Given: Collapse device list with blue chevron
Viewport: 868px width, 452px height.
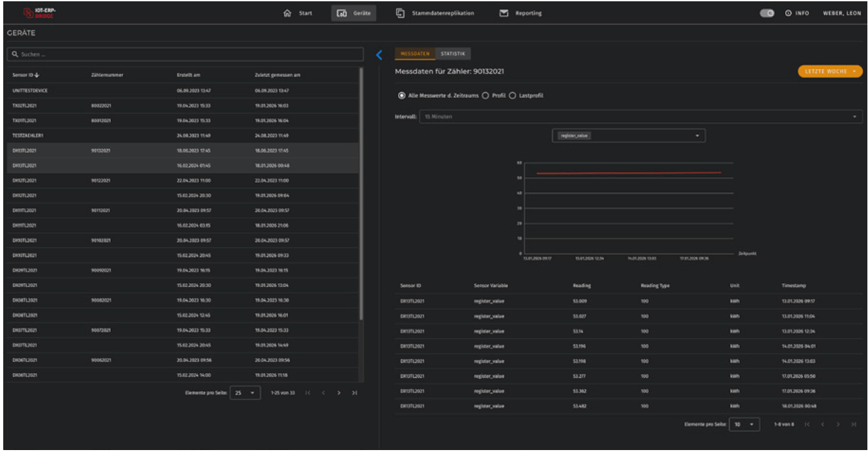Looking at the screenshot, I should pos(380,55).
